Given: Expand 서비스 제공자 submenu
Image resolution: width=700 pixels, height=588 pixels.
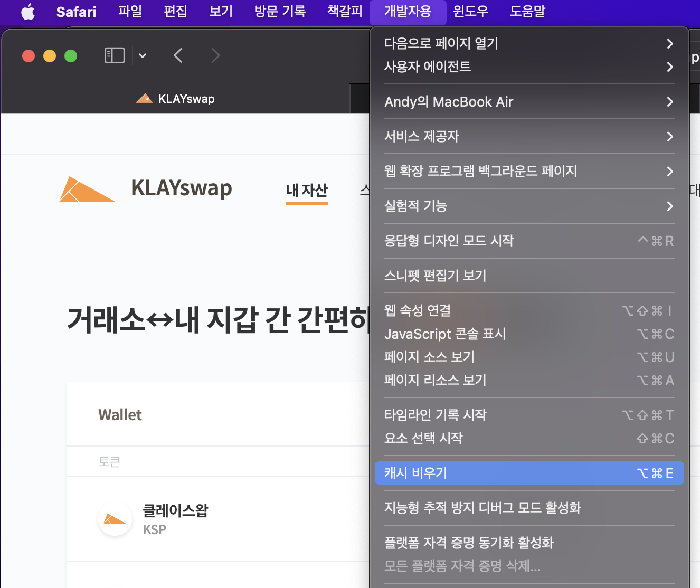Looking at the screenshot, I should click(529, 136).
